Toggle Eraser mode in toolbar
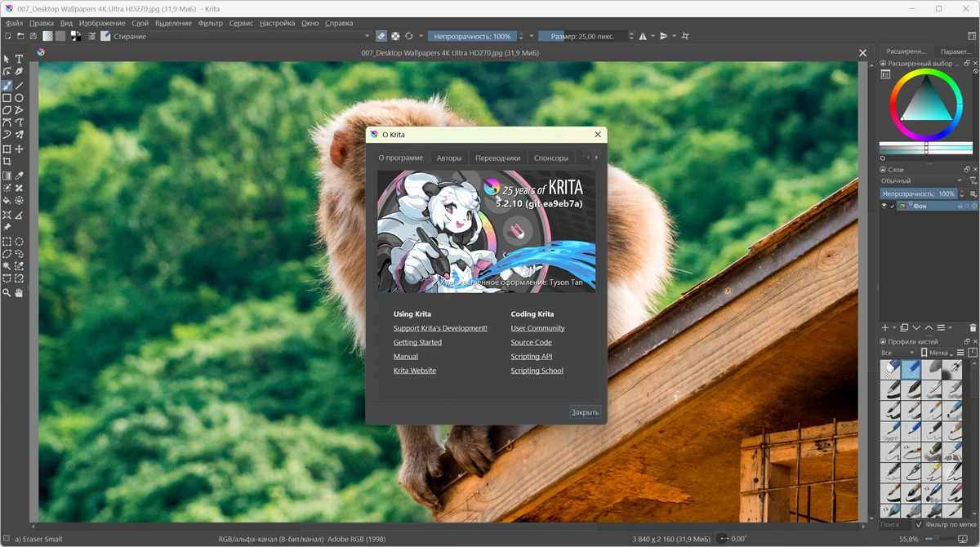Image resolution: width=980 pixels, height=547 pixels. point(381,36)
